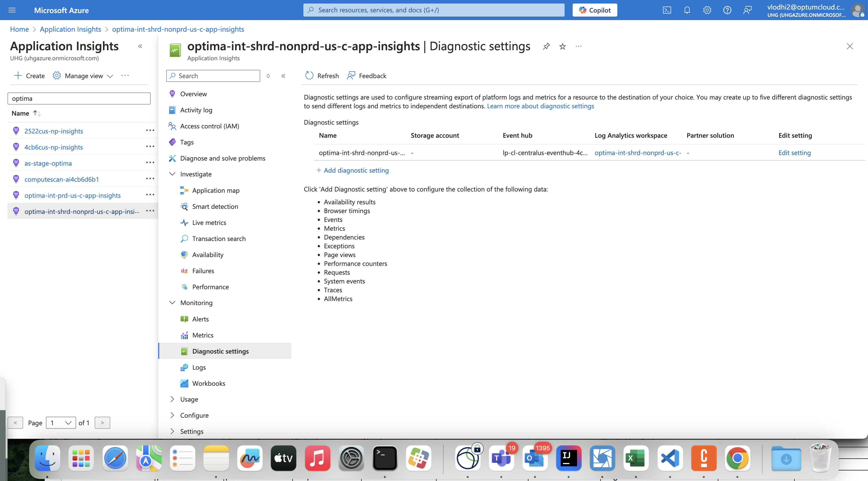The width and height of the screenshot is (868, 481).
Task: Open Cloud Shell from the top bar
Action: tap(667, 10)
